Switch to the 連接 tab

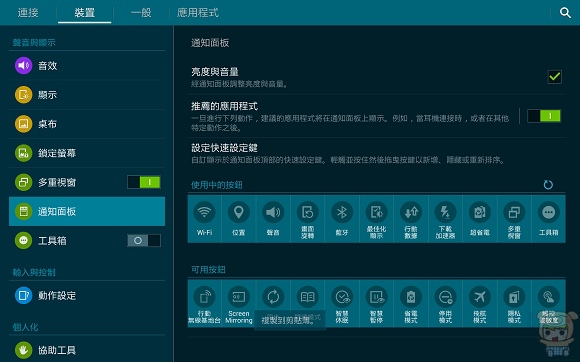[x=28, y=13]
